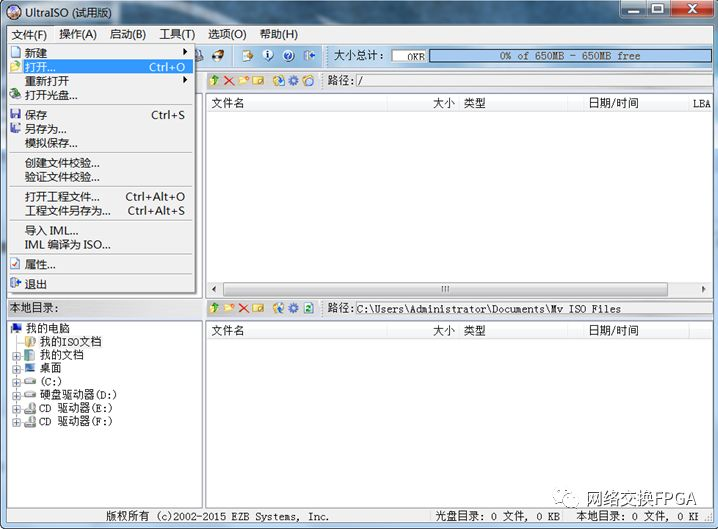718x529 pixels.
Task: Click rename icon in image pane toolbar
Action: (258, 81)
